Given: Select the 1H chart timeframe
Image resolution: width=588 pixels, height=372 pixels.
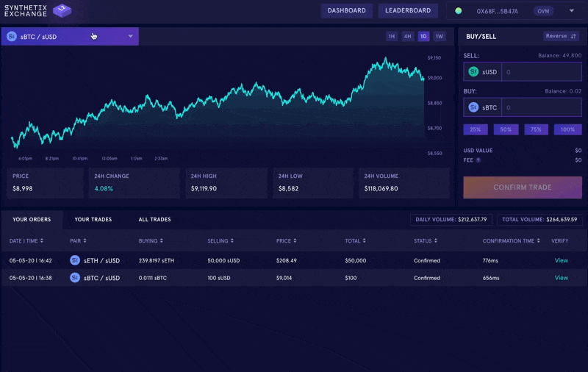Looking at the screenshot, I should pyautogui.click(x=392, y=36).
